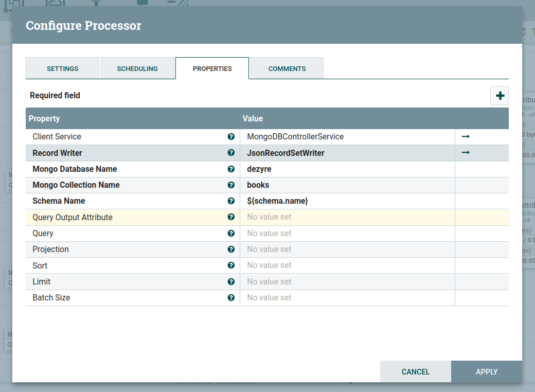Open the Record Writer value JsonRecordSetWriter
The image size is (535, 392).
[x=347, y=153]
